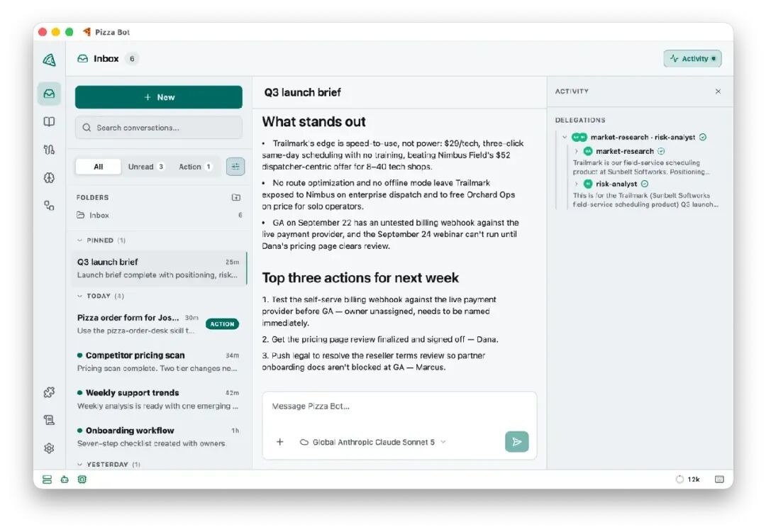Toggle the Activity panel button
Screen dimensions: 766x532
pos(692,59)
